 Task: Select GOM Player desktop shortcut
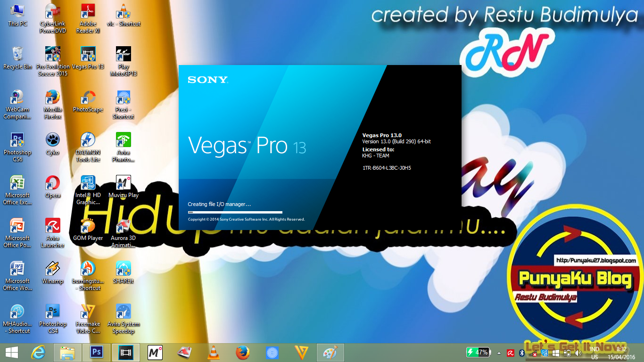88,230
